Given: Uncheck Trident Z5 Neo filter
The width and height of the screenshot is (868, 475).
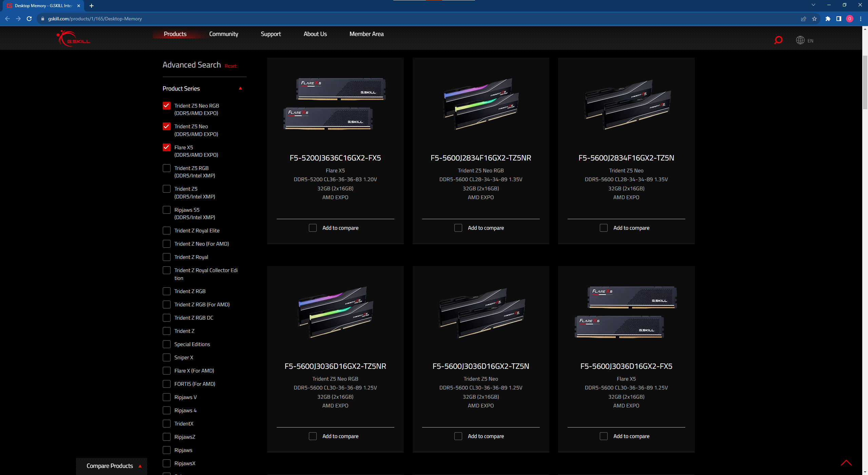Looking at the screenshot, I should click(x=166, y=127).
